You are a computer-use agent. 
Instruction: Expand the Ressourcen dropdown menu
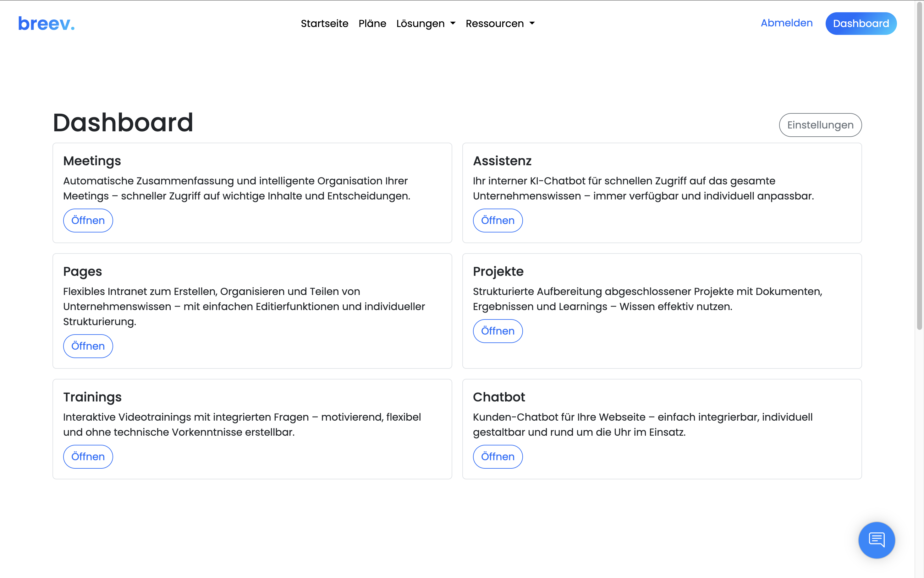[500, 24]
